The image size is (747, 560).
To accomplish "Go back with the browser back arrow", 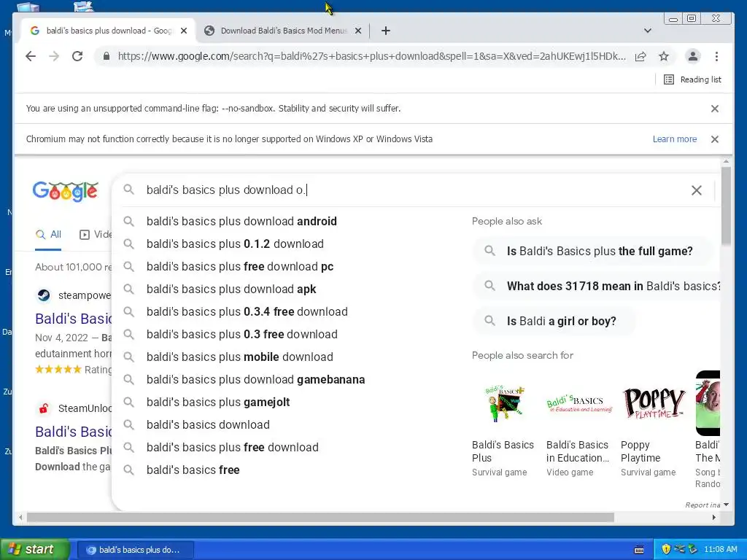I will click(31, 56).
